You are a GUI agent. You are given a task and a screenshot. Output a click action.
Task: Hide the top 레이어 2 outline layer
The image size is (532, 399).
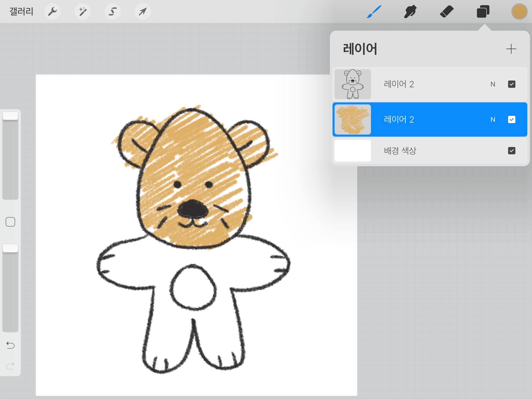511,84
